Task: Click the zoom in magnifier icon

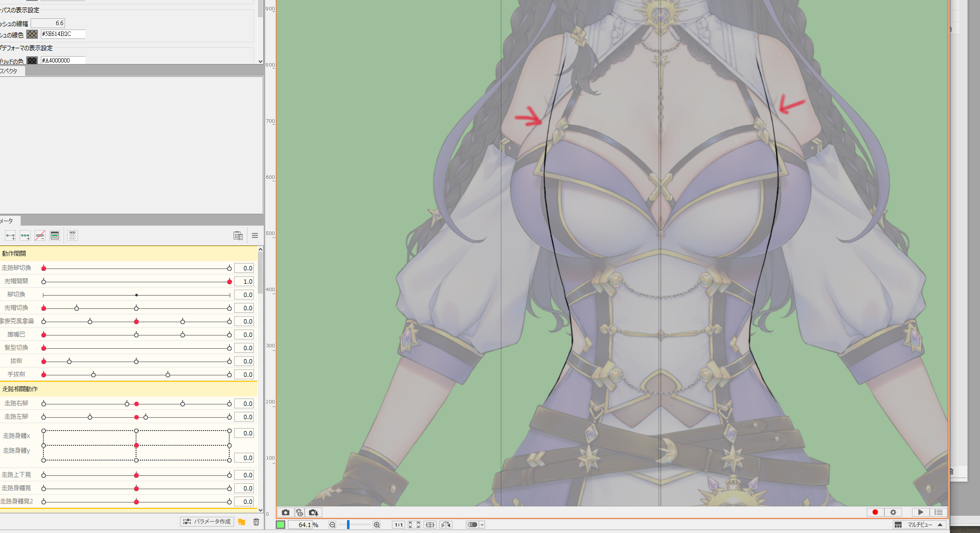Action: pos(377,525)
